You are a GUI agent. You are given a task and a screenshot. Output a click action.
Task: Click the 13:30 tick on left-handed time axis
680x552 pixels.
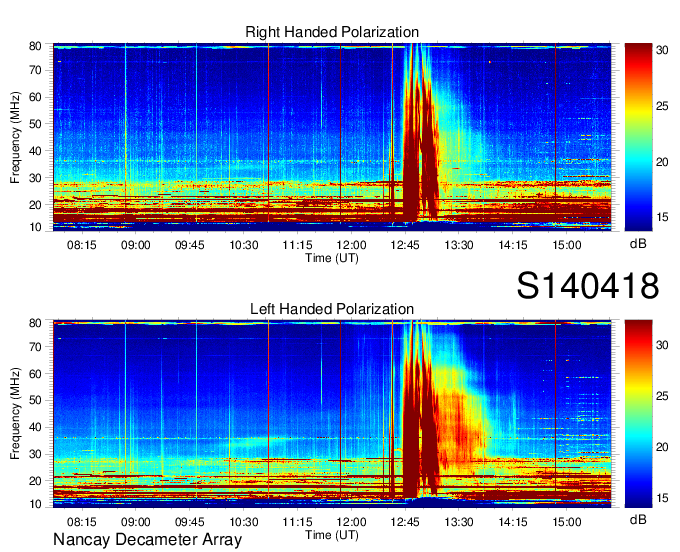click(459, 522)
